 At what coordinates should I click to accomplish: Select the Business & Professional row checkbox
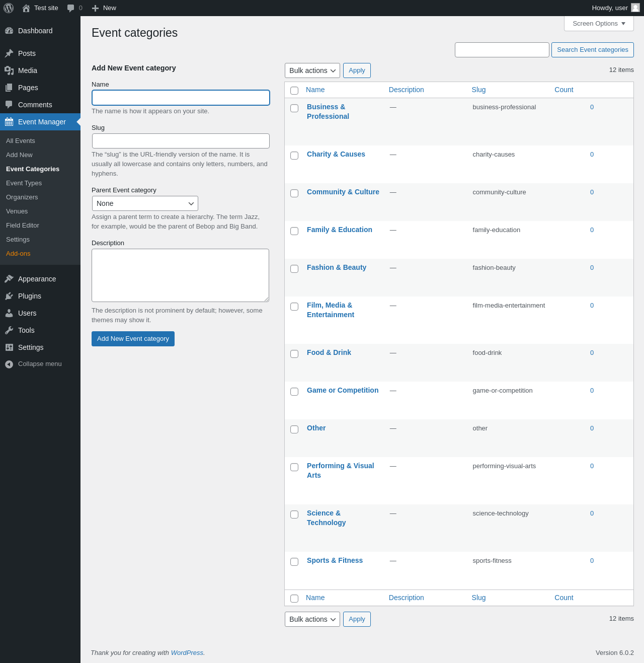(294, 108)
